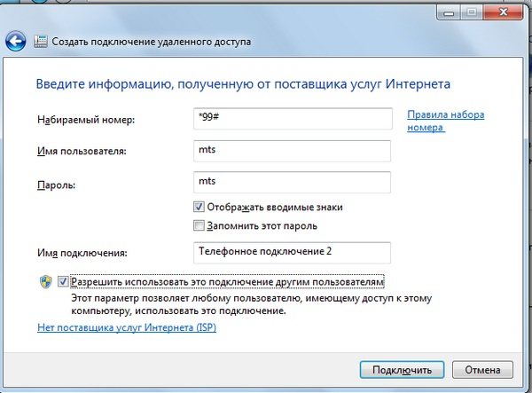532x393 pixels.
Task: Enable 'Запомнить этот пароль' checkbox
Action: pyautogui.click(x=199, y=225)
